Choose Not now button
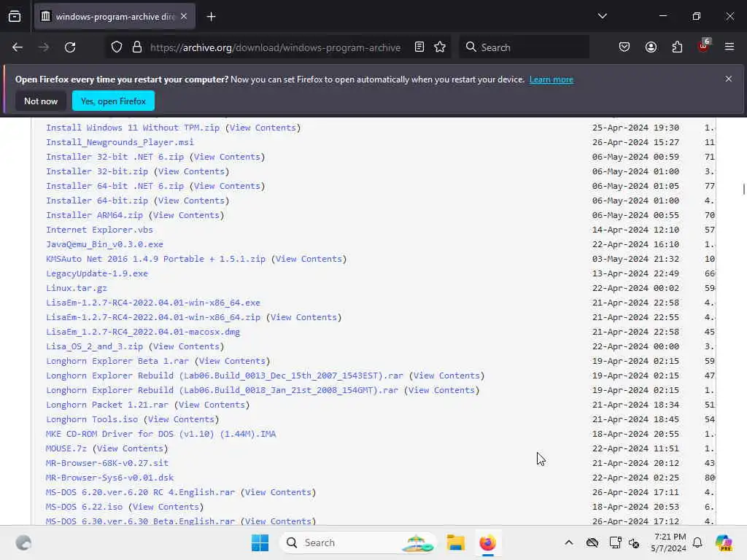The height and width of the screenshot is (560, 747). 41,101
